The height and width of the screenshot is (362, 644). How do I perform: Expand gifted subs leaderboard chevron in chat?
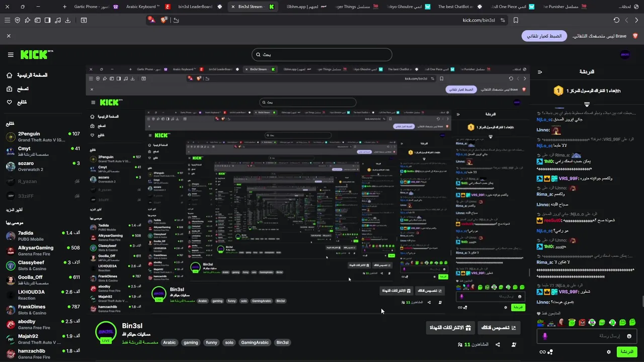pos(587,104)
